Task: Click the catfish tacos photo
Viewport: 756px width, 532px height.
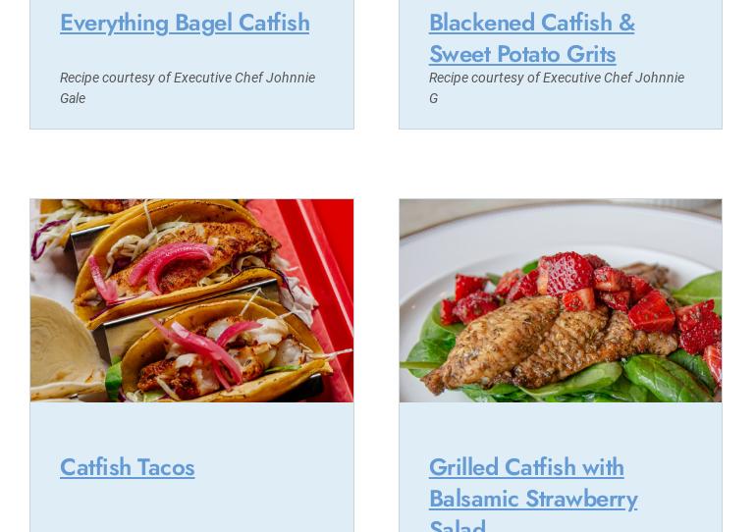Action: pos(191,300)
